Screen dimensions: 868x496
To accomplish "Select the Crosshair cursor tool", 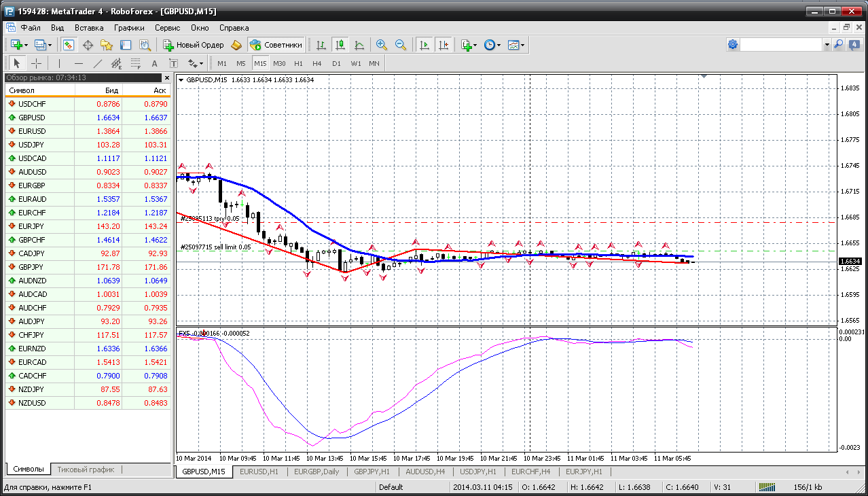I will coord(37,63).
